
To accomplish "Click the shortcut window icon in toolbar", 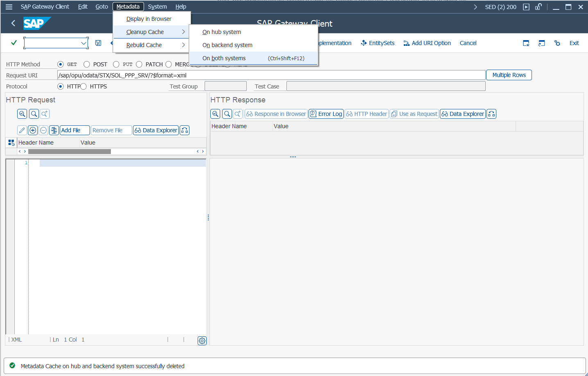I will click(x=542, y=43).
